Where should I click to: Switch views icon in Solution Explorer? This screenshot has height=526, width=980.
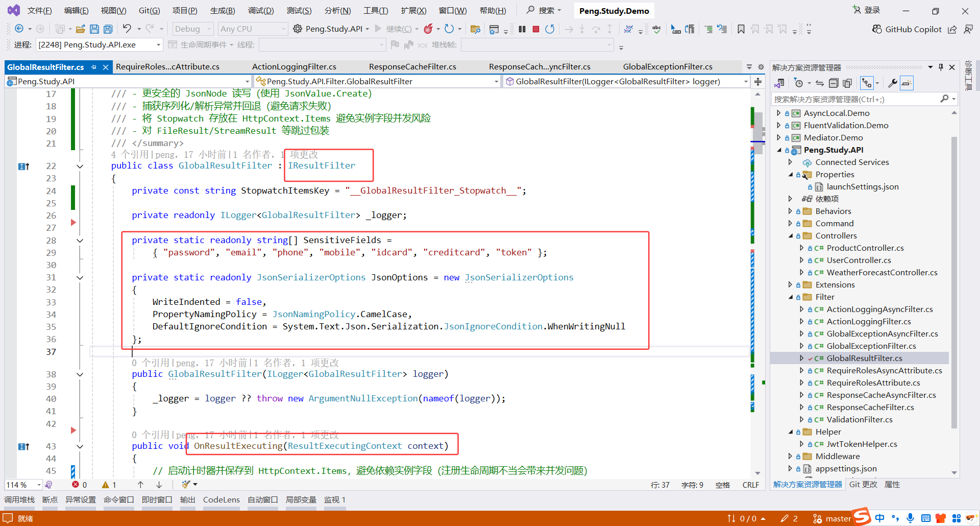point(779,83)
